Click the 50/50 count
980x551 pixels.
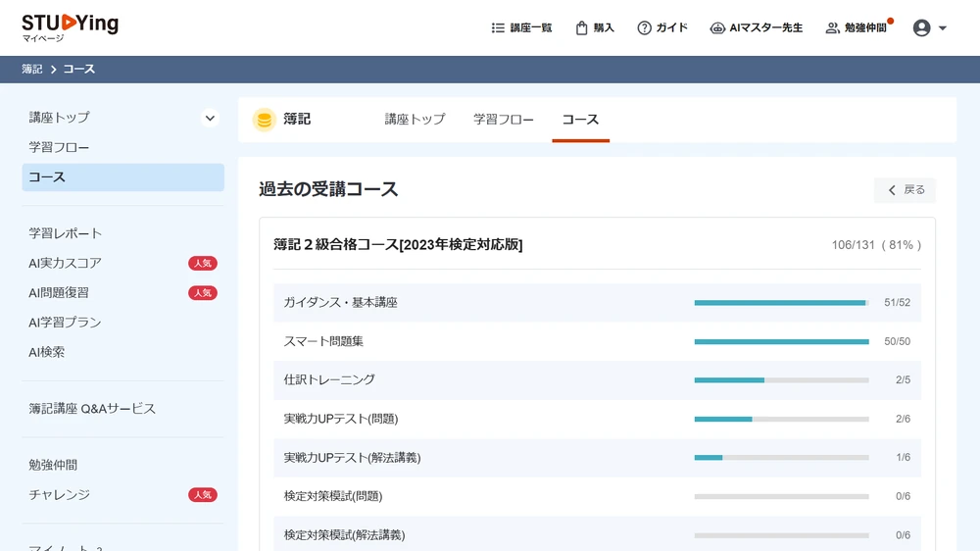pyautogui.click(x=897, y=341)
